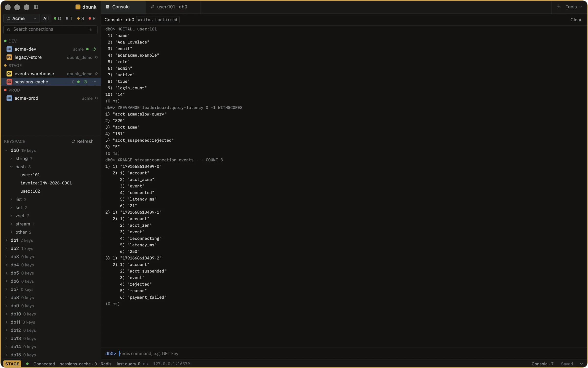Click the Refresh keyspace icon
Screen dimensions: 588x368
coord(73,141)
